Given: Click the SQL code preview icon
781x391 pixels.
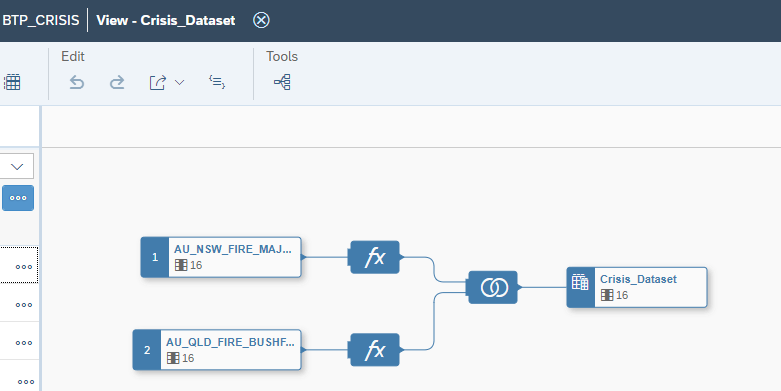Looking at the screenshot, I should 217,82.
